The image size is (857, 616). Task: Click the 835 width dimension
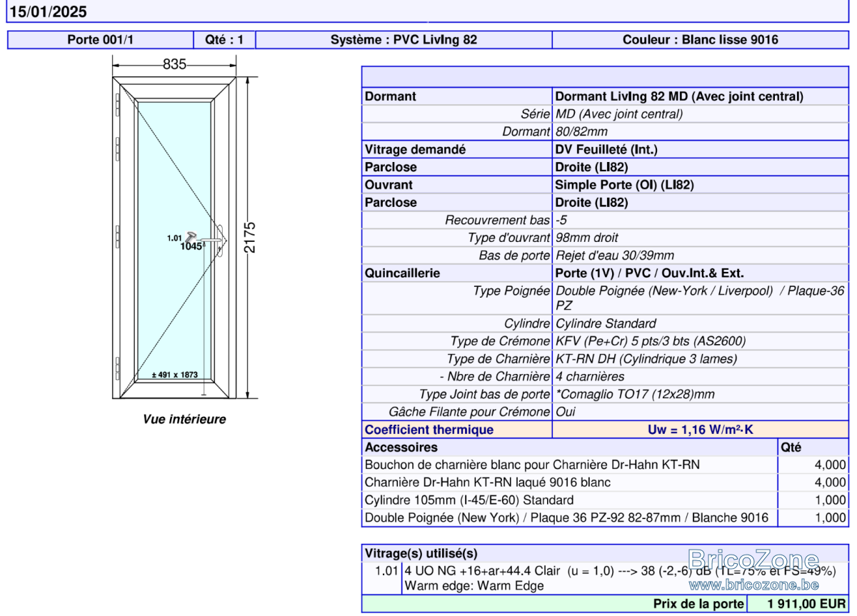[174, 65]
